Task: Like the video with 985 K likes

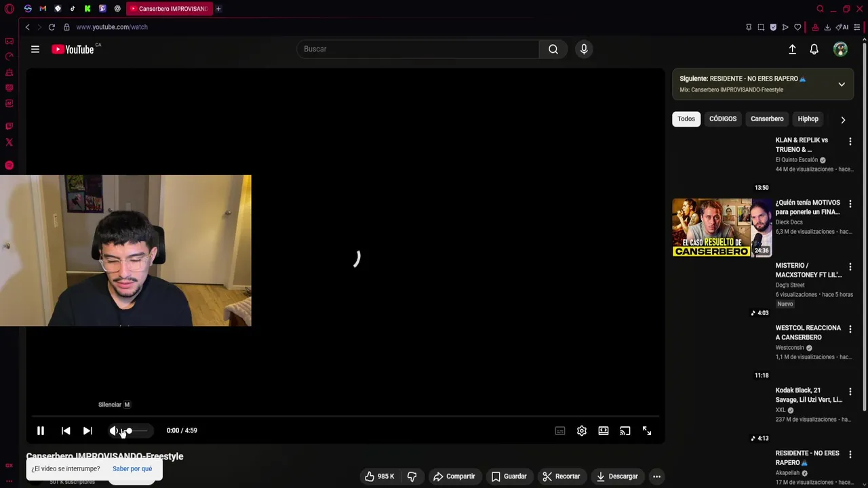Action: [380, 476]
